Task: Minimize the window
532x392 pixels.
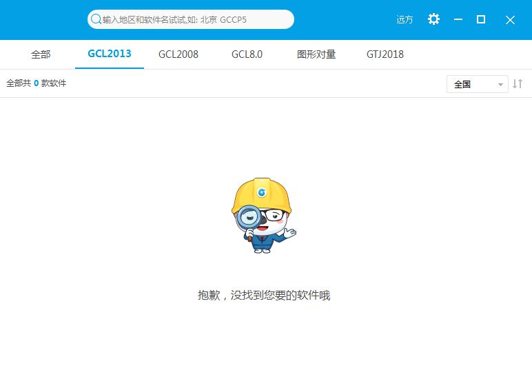Action: [x=458, y=20]
